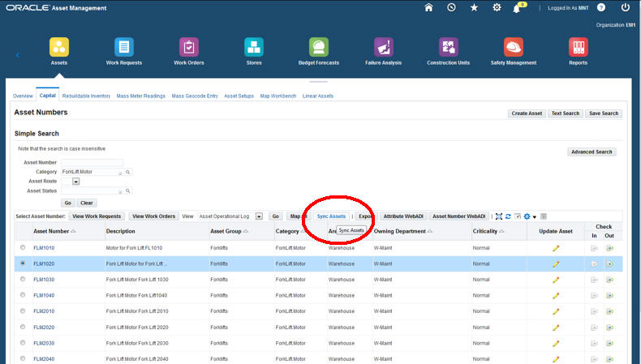
Task: Open the Budget Forecasts module icon
Action: pos(318,47)
